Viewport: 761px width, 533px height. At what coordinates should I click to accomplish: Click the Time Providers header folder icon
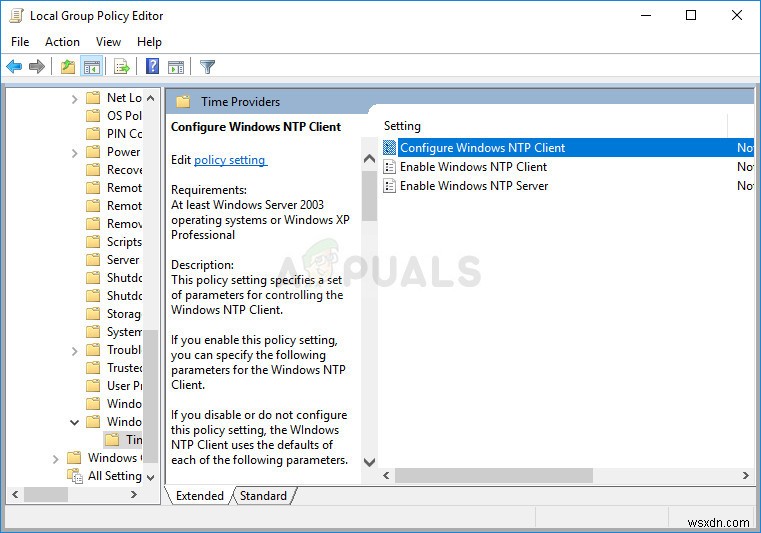pyautogui.click(x=183, y=101)
